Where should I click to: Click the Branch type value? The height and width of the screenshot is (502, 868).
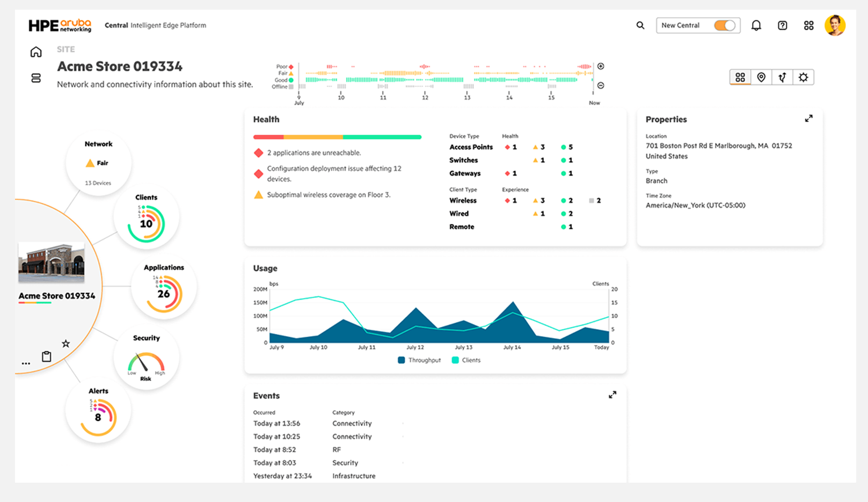[x=657, y=181]
